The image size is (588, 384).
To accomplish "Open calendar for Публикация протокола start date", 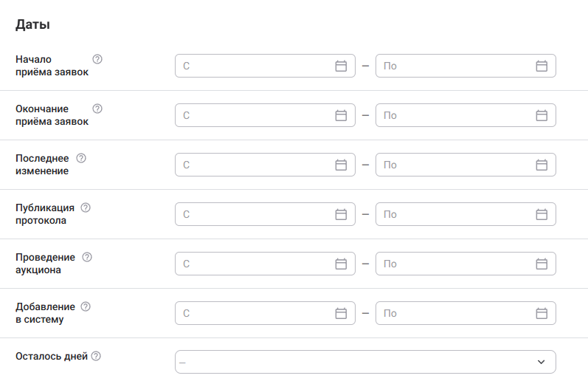I will [341, 214].
